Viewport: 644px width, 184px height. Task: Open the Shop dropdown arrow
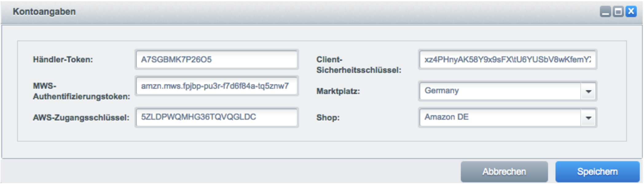588,118
